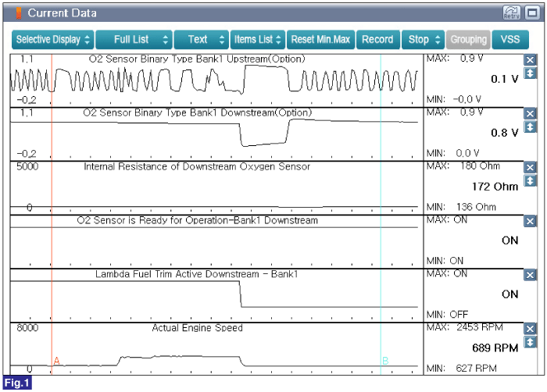Open the Items List dropdown
Screen dimensions: 547x392
[x=258, y=39]
